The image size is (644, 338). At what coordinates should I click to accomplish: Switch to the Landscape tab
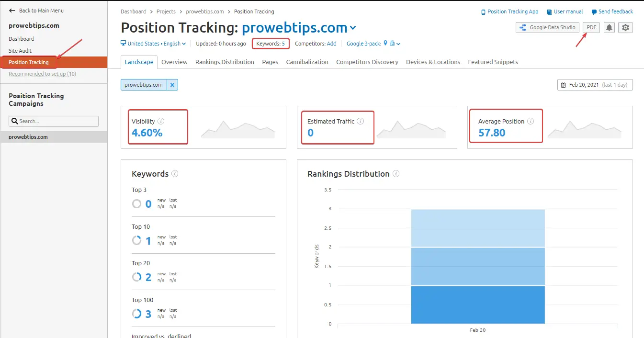[x=139, y=62]
